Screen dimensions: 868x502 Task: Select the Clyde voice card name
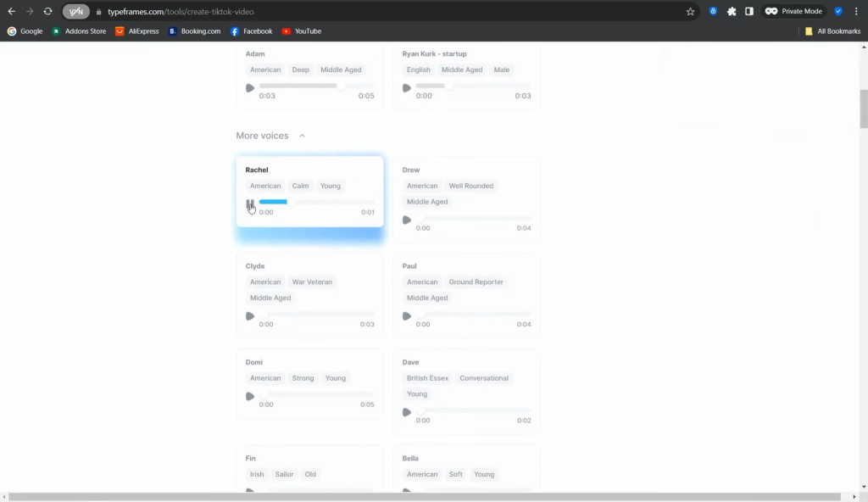click(255, 266)
